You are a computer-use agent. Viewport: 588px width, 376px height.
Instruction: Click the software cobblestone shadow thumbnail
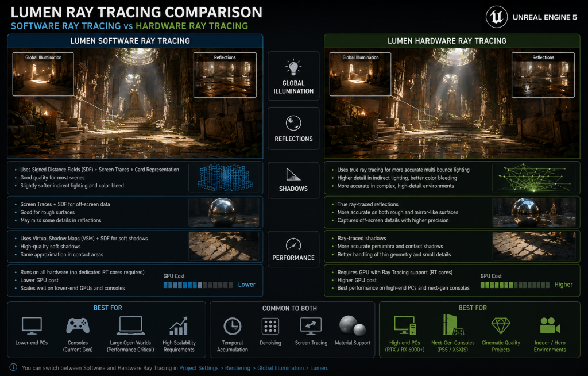point(224,247)
